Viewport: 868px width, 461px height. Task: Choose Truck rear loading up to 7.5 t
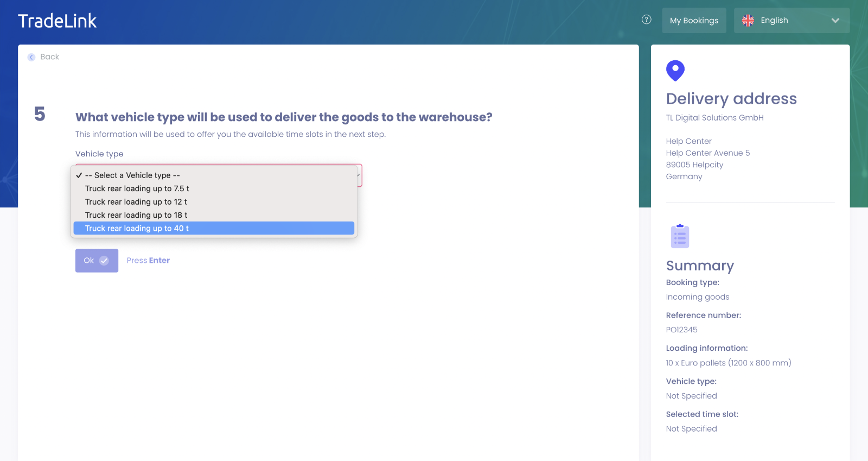pos(137,188)
